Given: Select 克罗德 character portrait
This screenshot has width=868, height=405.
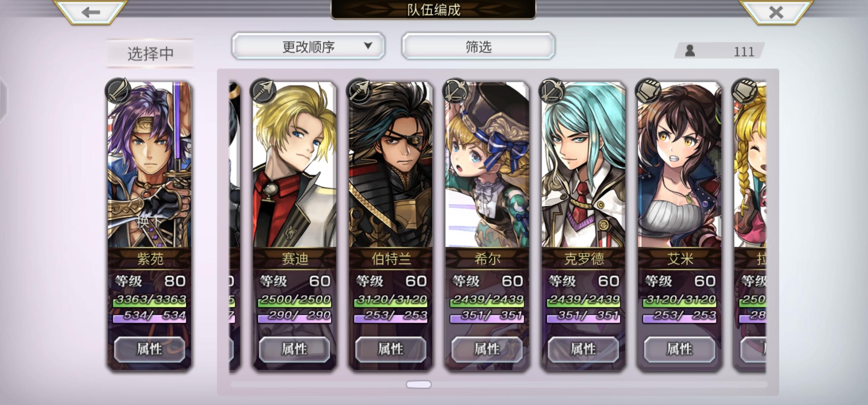Looking at the screenshot, I should click(583, 165).
